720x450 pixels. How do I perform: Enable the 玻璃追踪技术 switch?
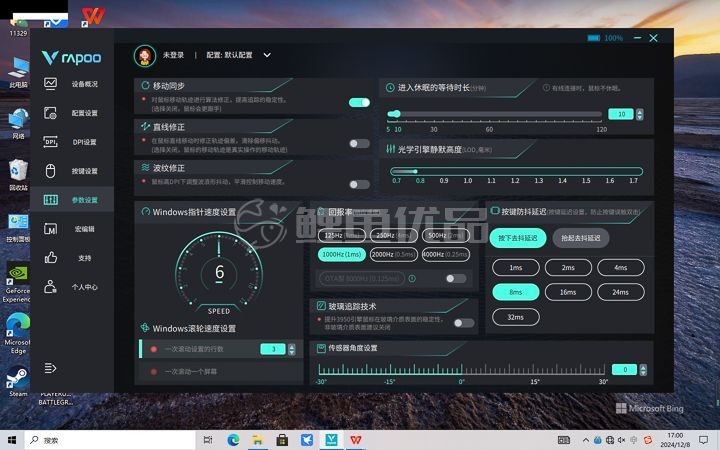pyautogui.click(x=464, y=323)
